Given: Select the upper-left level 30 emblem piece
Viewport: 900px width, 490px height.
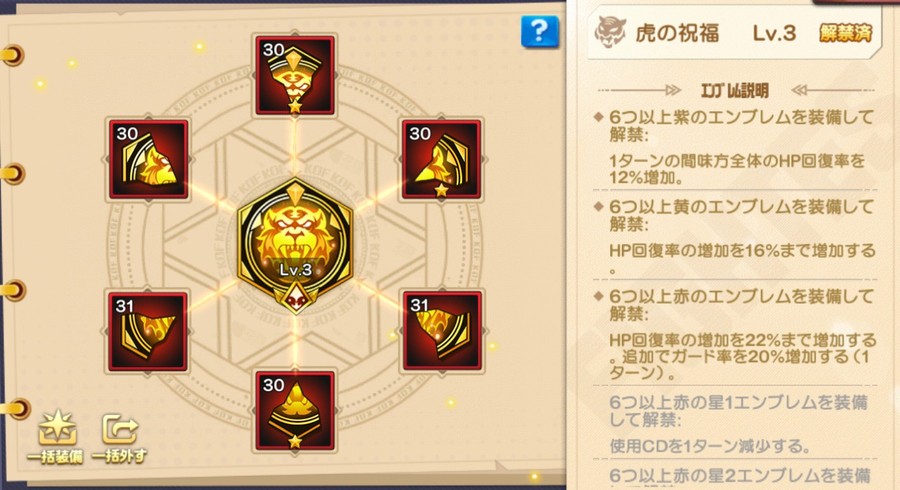Looking at the screenshot, I should 149,160.
